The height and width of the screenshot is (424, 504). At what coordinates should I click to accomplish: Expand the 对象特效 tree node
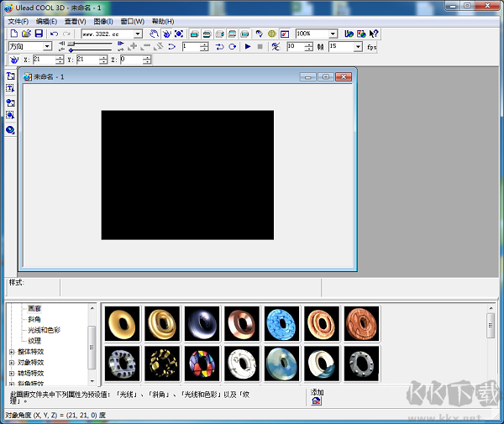point(12,363)
